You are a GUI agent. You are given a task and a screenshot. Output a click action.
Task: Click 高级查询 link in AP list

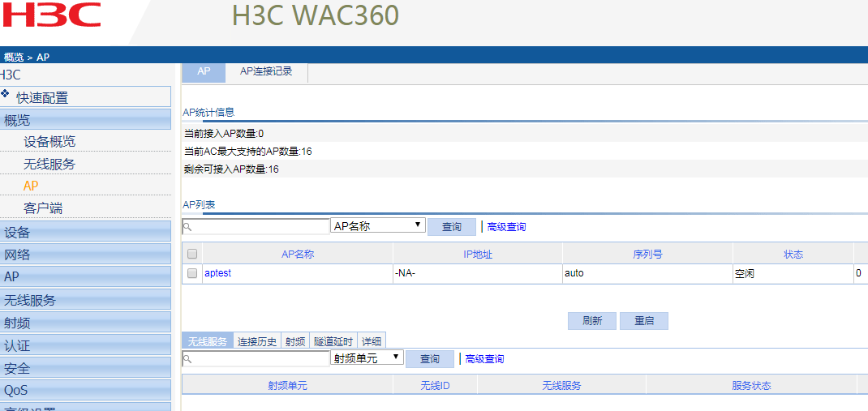pyautogui.click(x=506, y=227)
